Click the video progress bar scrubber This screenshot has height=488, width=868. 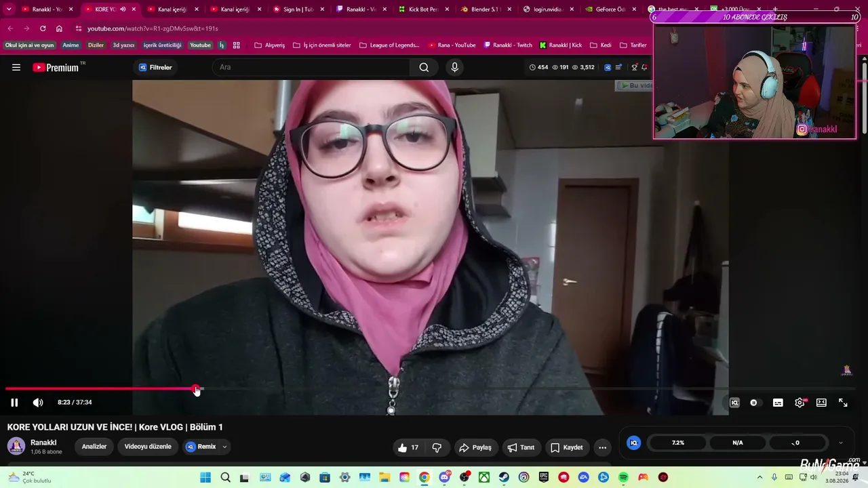pyautogui.click(x=196, y=389)
